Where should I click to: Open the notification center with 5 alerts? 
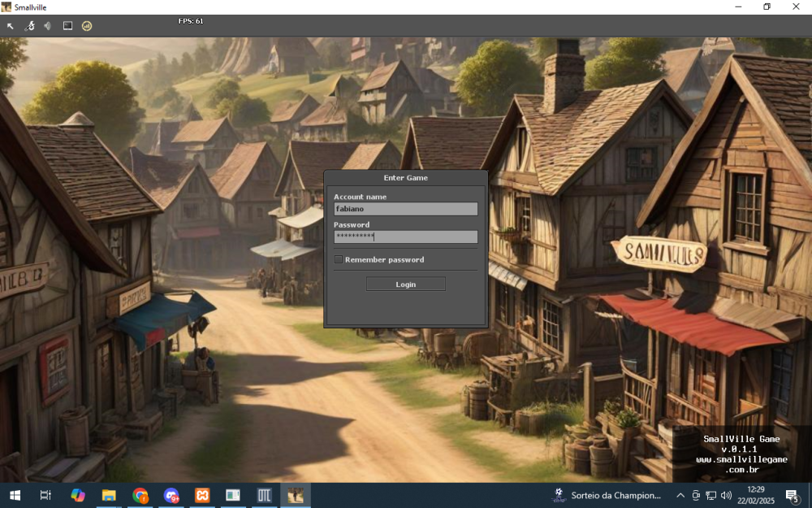coord(793,496)
